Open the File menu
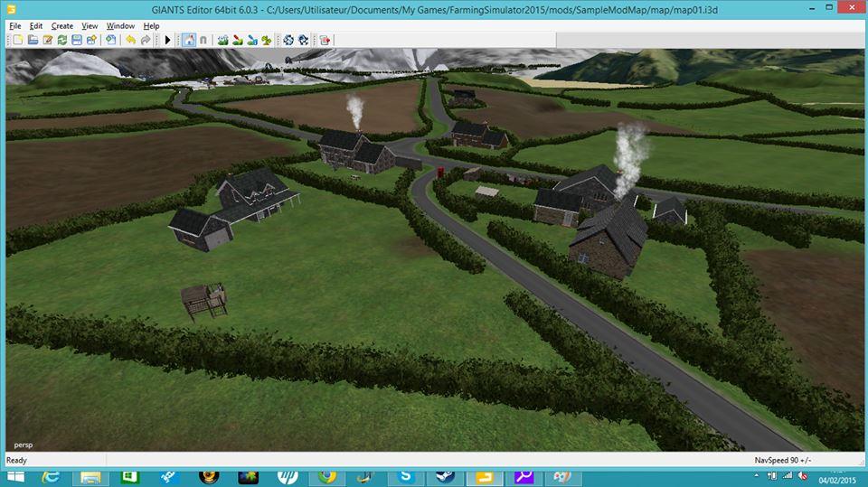The height and width of the screenshot is (487, 868). pyautogui.click(x=14, y=26)
